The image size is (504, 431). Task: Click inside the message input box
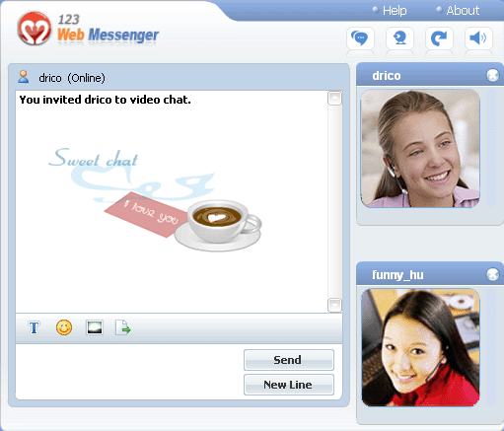point(129,372)
